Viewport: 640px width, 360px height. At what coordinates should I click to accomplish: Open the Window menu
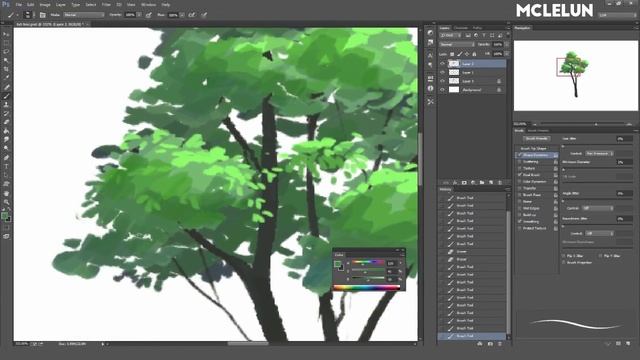(x=148, y=4)
